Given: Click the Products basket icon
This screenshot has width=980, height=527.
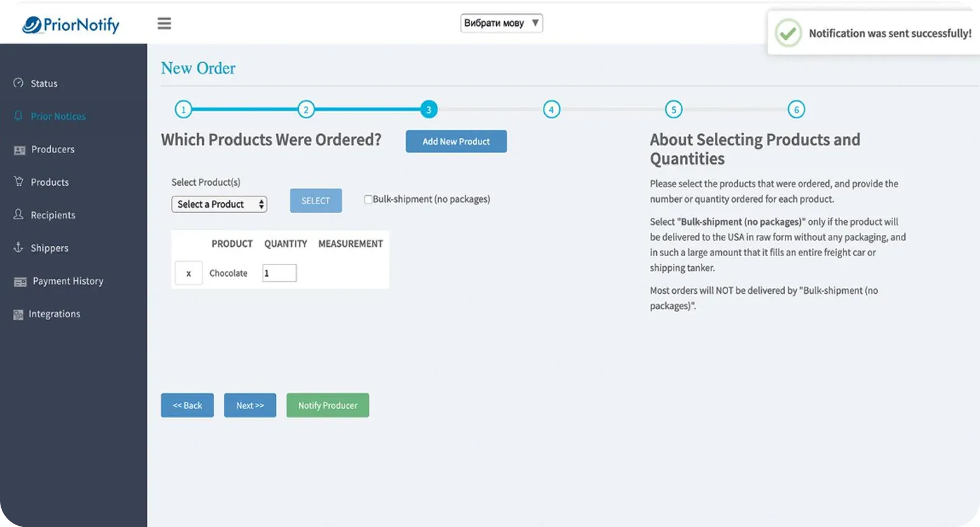Looking at the screenshot, I should [x=19, y=182].
